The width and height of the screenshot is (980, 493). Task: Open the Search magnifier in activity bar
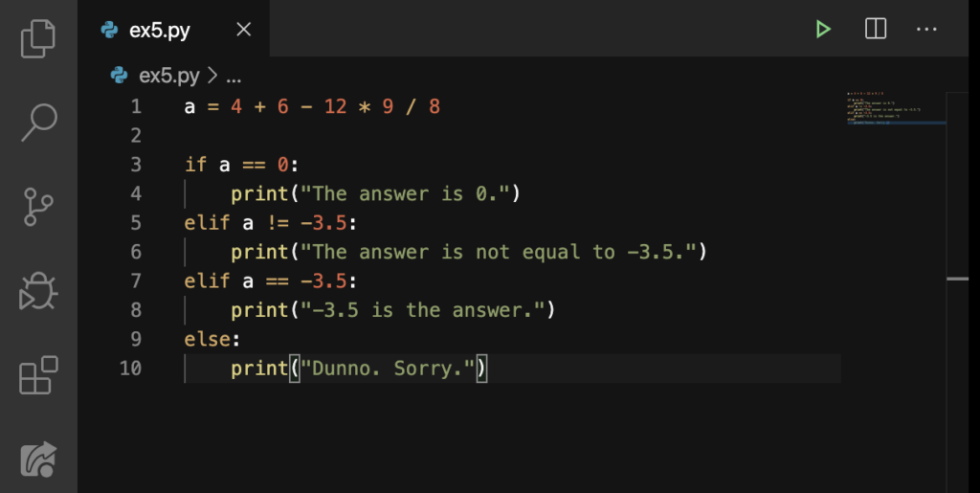tap(38, 123)
